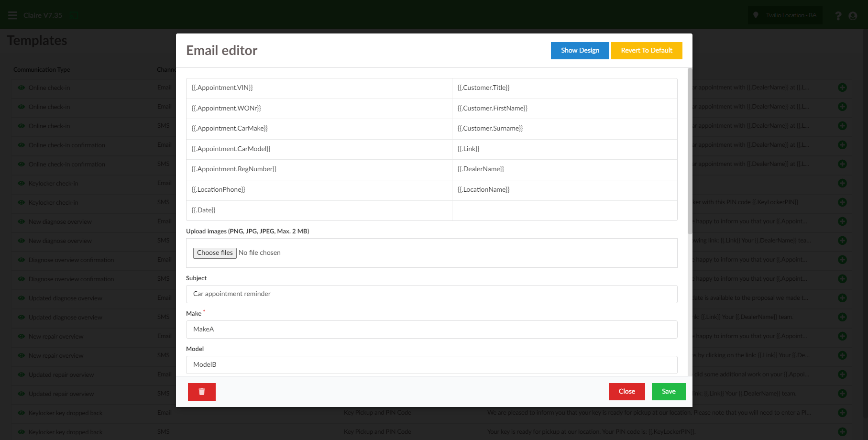Image resolution: width=868 pixels, height=440 pixels.
Task: Click the help question mark icon
Action: tap(838, 16)
